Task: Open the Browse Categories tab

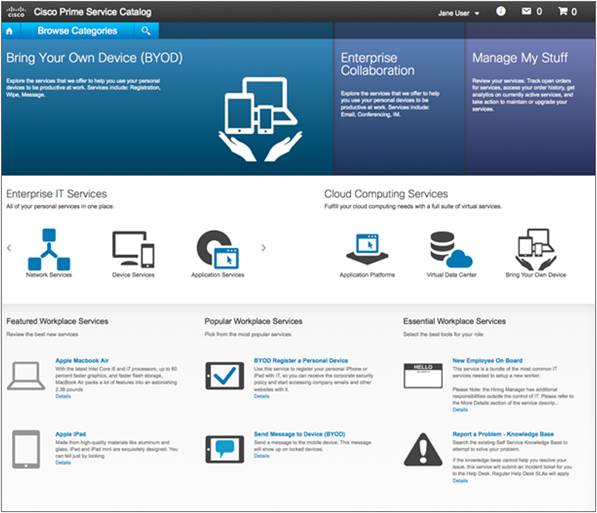Action: [x=77, y=31]
